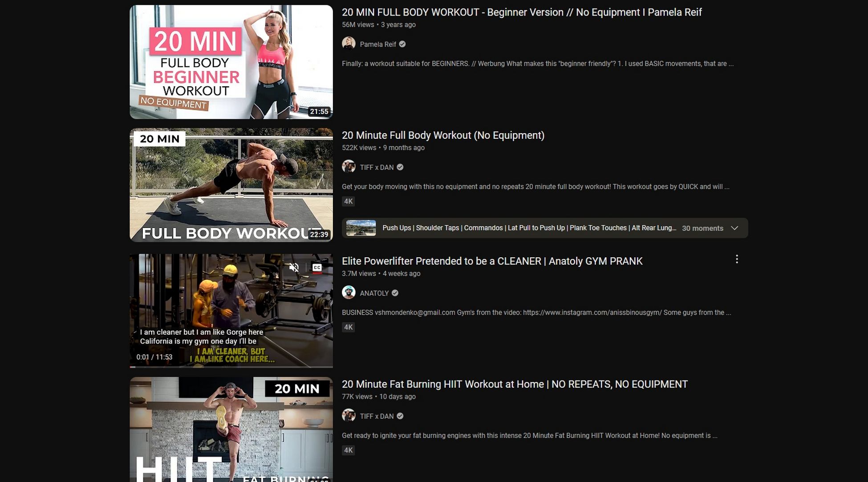Click the TIFF x DAN channel avatar
Viewport: 868px width, 482px height.
pos(349,166)
